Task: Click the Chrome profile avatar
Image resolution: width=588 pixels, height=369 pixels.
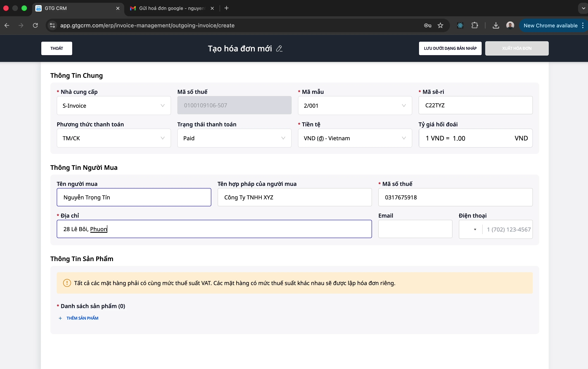Action: (x=510, y=25)
